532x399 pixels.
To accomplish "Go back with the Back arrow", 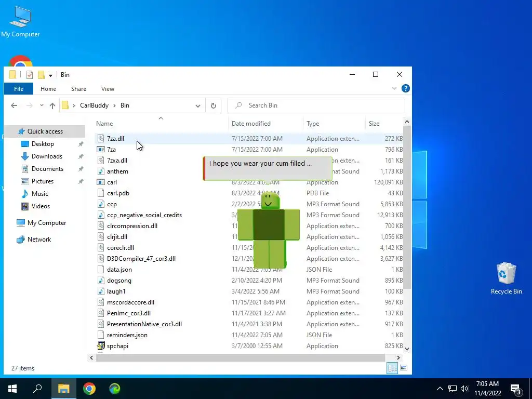I will (14, 105).
